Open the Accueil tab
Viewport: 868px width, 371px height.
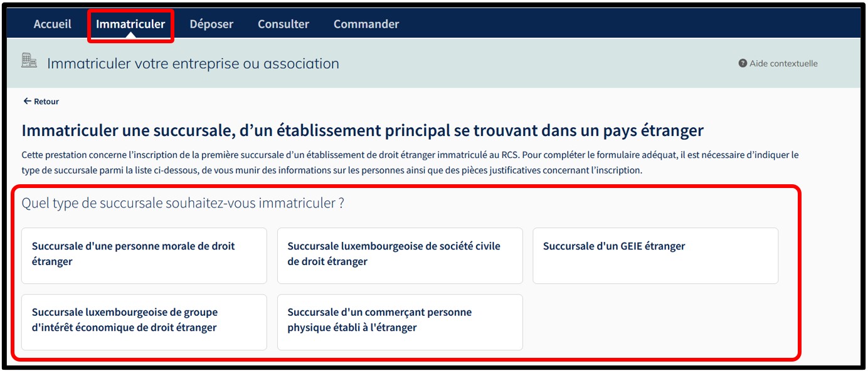(52, 24)
